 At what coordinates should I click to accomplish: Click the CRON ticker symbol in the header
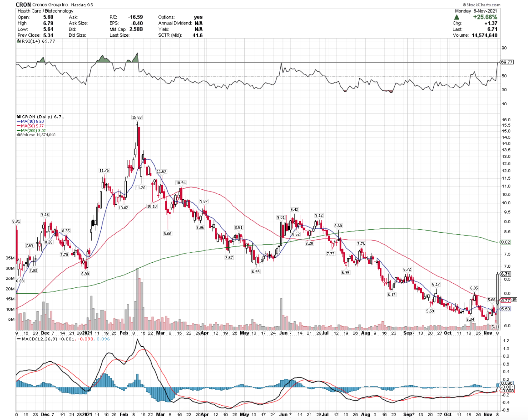(x=23, y=5)
